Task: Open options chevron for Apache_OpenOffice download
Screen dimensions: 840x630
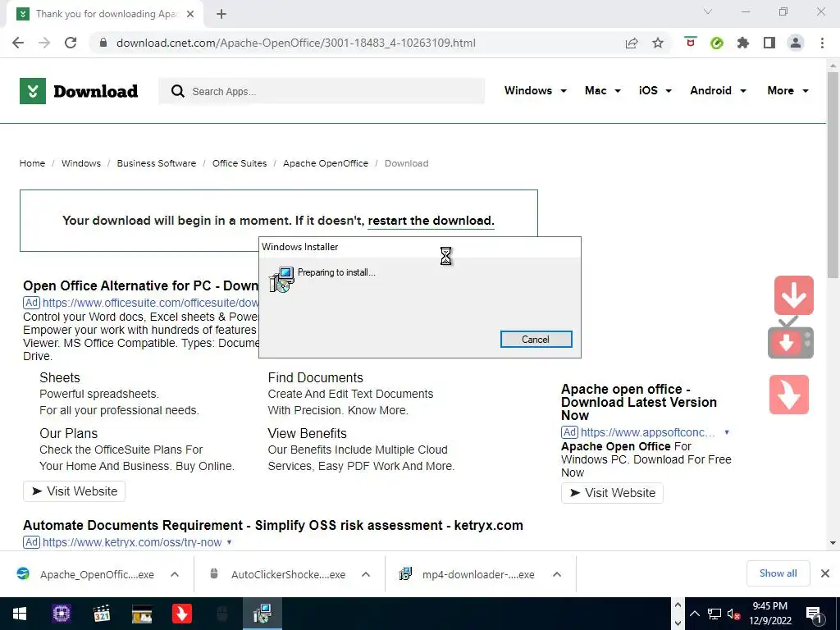Action: [x=175, y=574]
